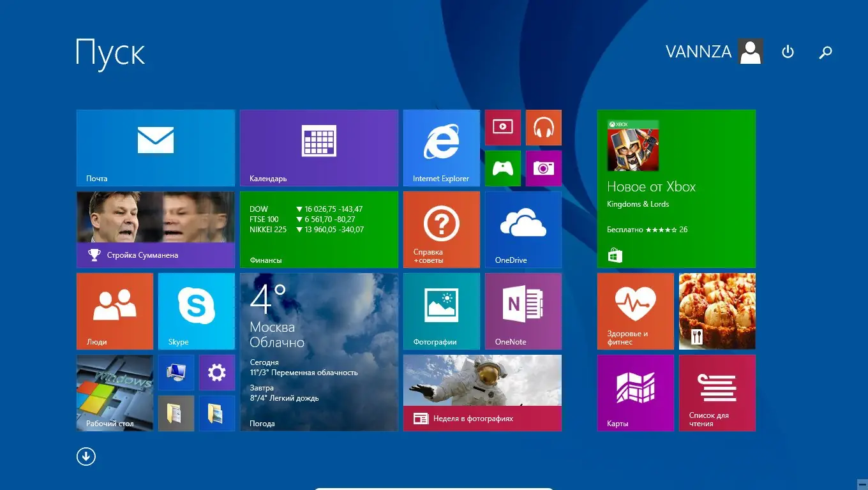The width and height of the screenshot is (868, 490).
Task: Open the Погода tile showing Москва weather
Action: [x=318, y=351]
